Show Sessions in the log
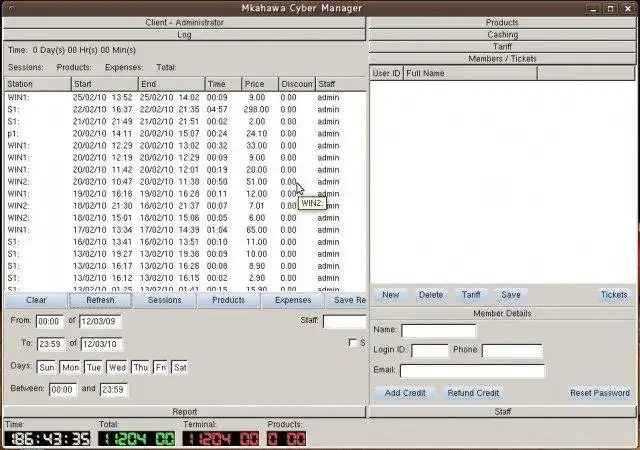The height and width of the screenshot is (450, 640). point(164,300)
